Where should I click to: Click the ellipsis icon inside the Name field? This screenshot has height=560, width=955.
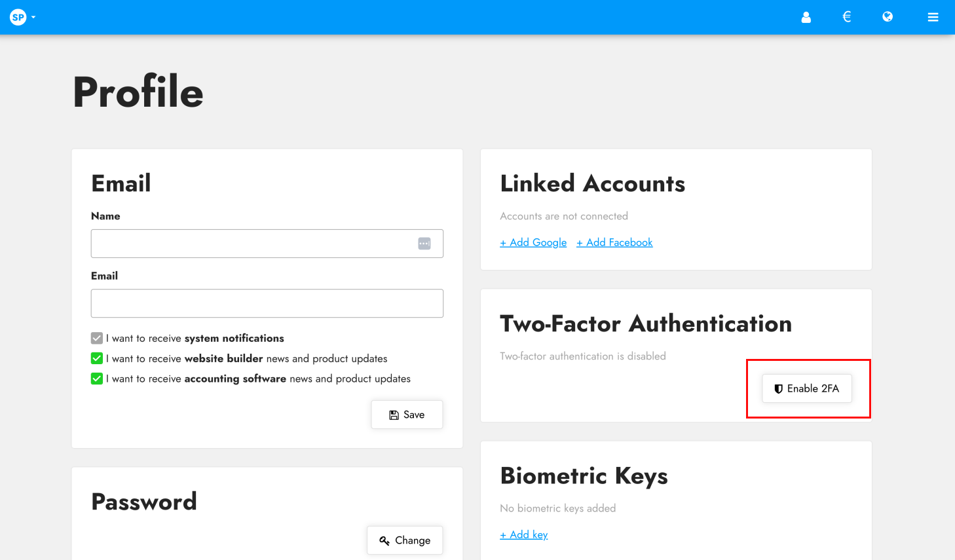tap(424, 243)
